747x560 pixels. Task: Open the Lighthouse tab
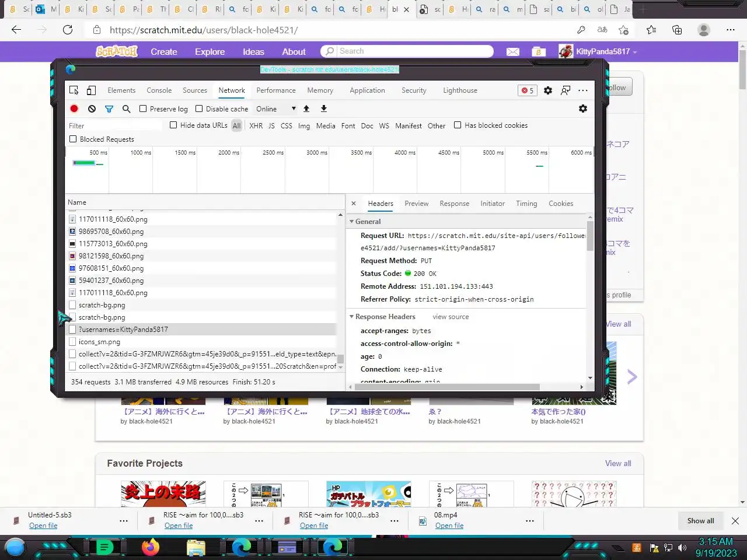[460, 90]
